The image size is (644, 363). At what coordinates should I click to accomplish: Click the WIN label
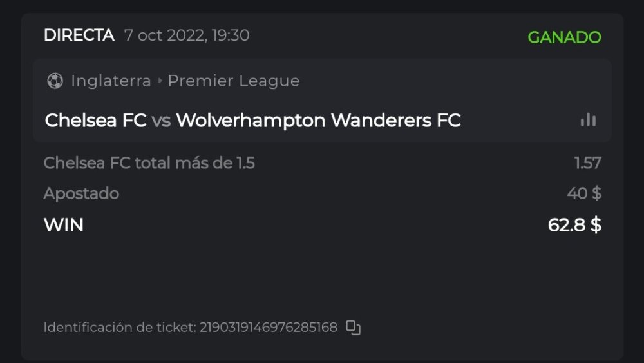(x=64, y=225)
